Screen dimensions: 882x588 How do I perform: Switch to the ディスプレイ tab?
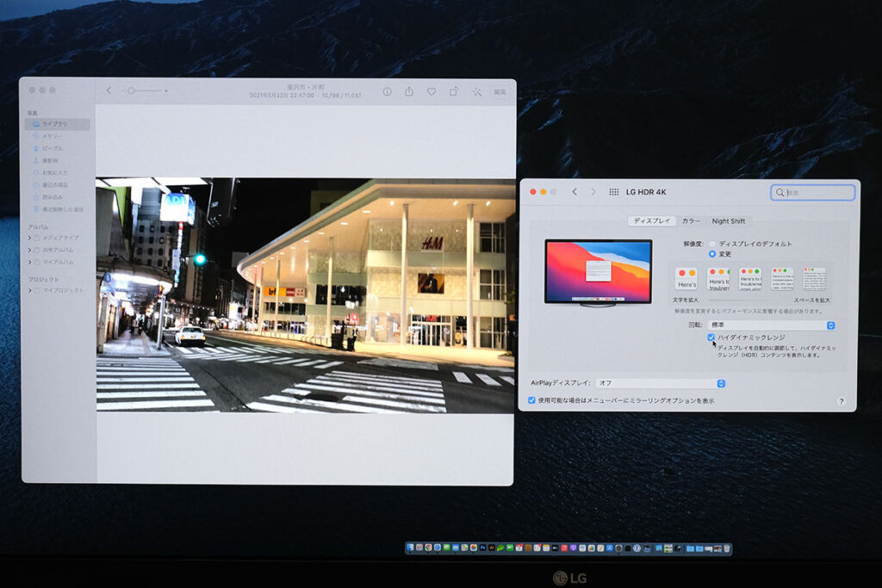(x=652, y=221)
